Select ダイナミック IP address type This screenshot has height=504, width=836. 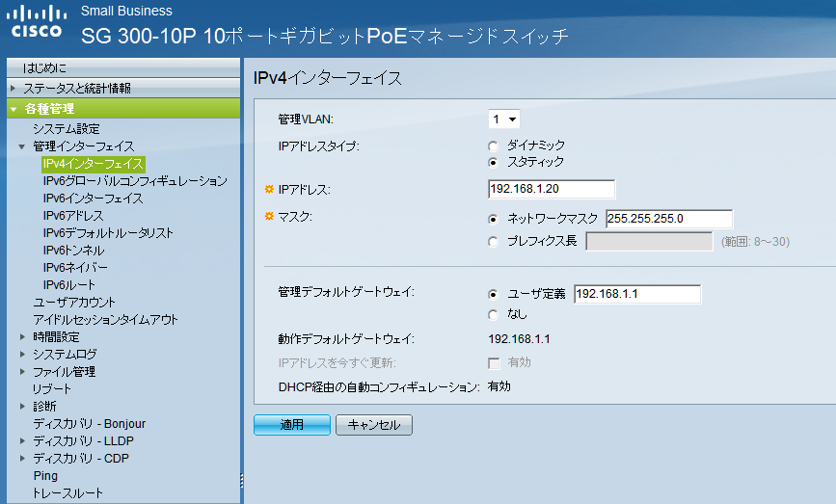pyautogui.click(x=493, y=146)
